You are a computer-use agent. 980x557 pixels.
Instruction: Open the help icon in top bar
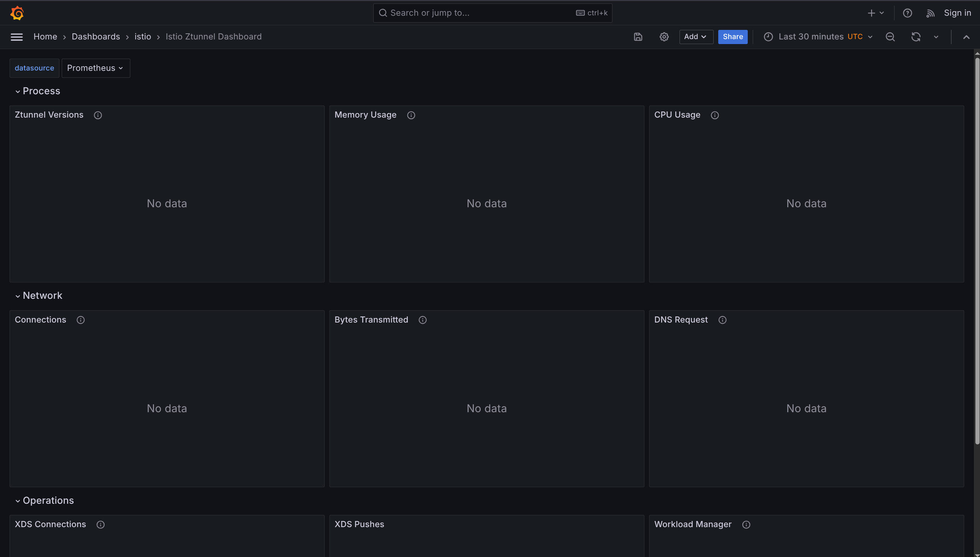[x=908, y=13]
